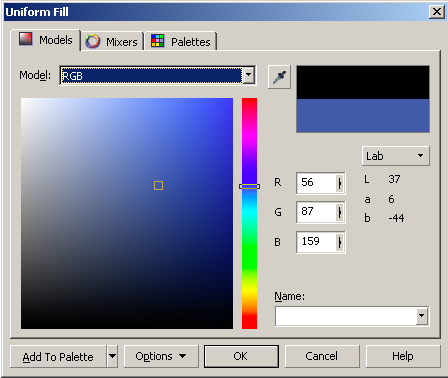Click the Name input field
This screenshot has width=448, height=378.
346,316
